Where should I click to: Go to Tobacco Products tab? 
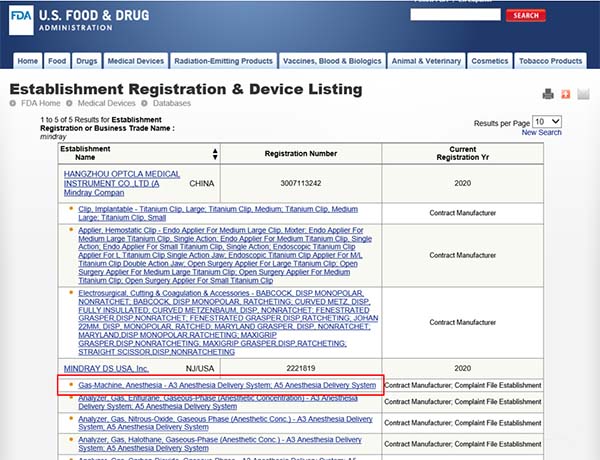point(551,61)
